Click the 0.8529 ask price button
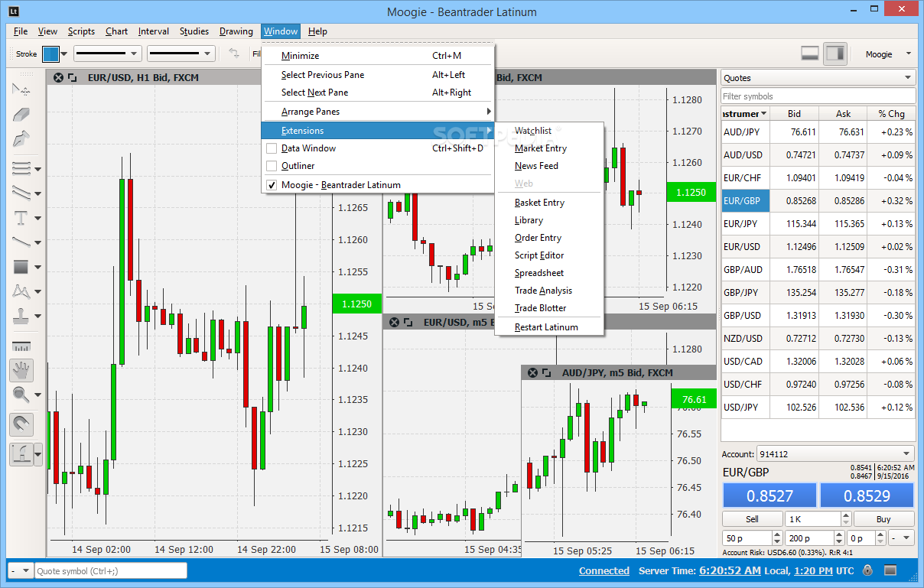The width and height of the screenshot is (924, 588). pyautogui.click(x=867, y=495)
